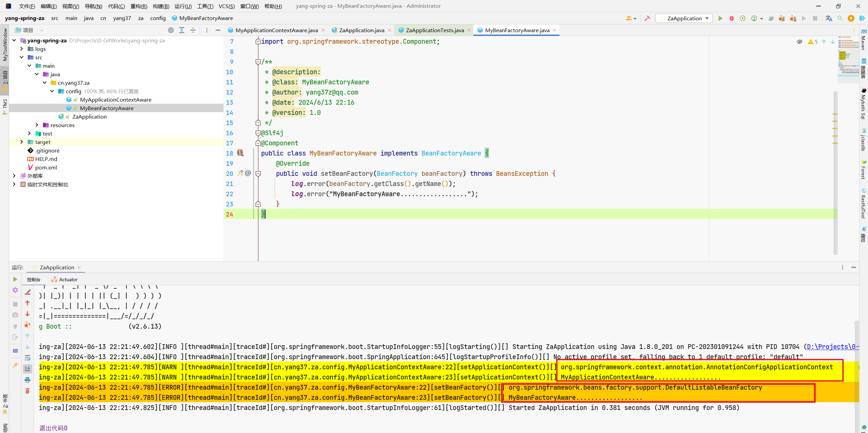Open the project view dropdown arrow

(41, 30)
